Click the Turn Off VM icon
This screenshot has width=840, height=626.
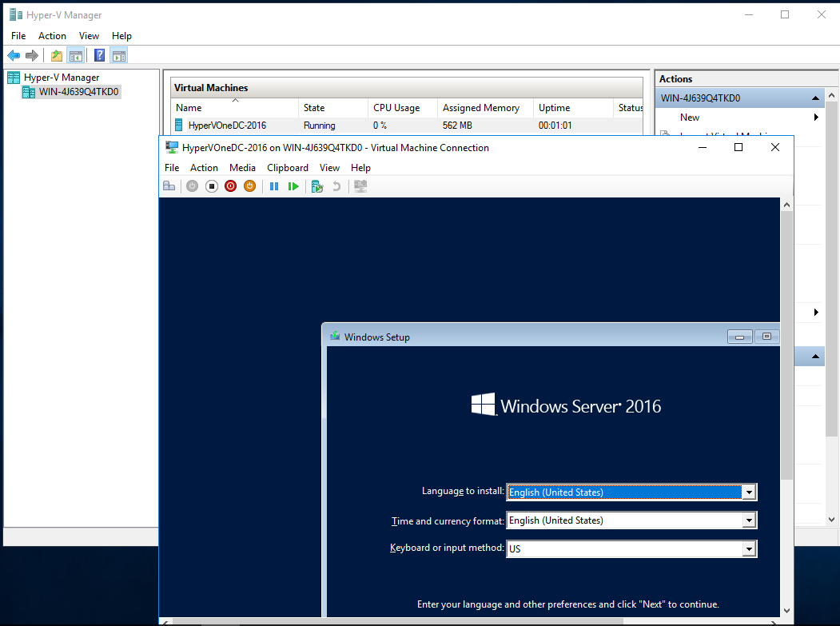(211, 185)
